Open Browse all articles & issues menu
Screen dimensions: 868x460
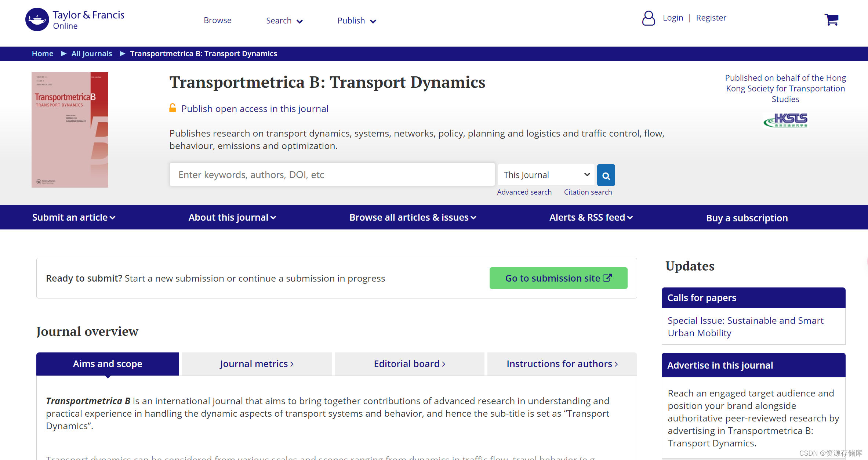coord(413,217)
